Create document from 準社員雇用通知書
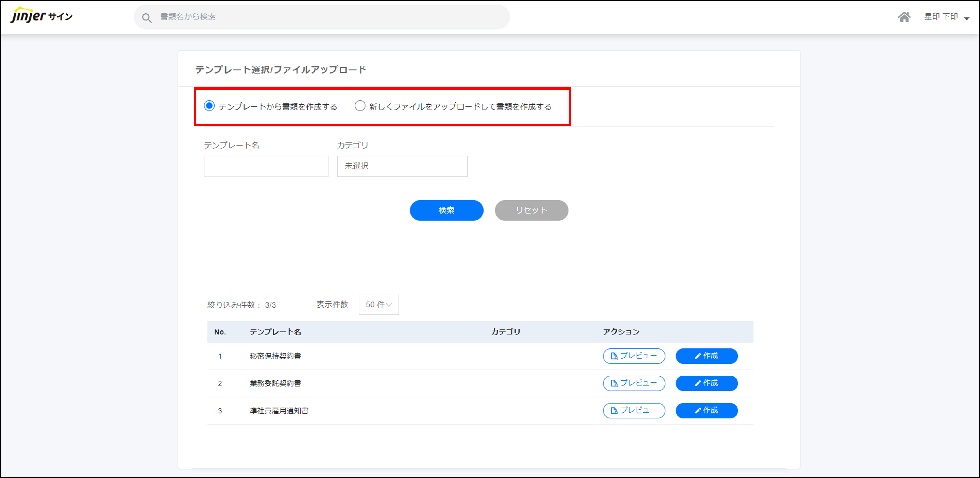Image resolution: width=980 pixels, height=478 pixels. click(707, 411)
